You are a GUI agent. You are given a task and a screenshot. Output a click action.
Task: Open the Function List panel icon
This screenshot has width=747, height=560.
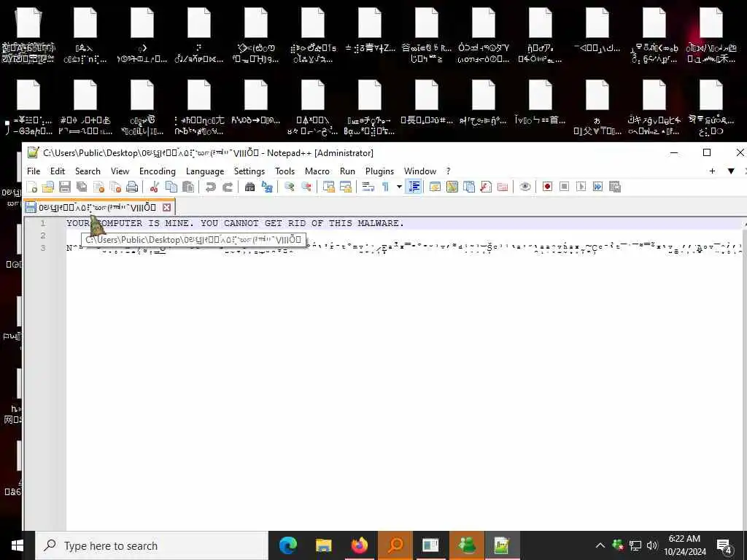click(485, 187)
